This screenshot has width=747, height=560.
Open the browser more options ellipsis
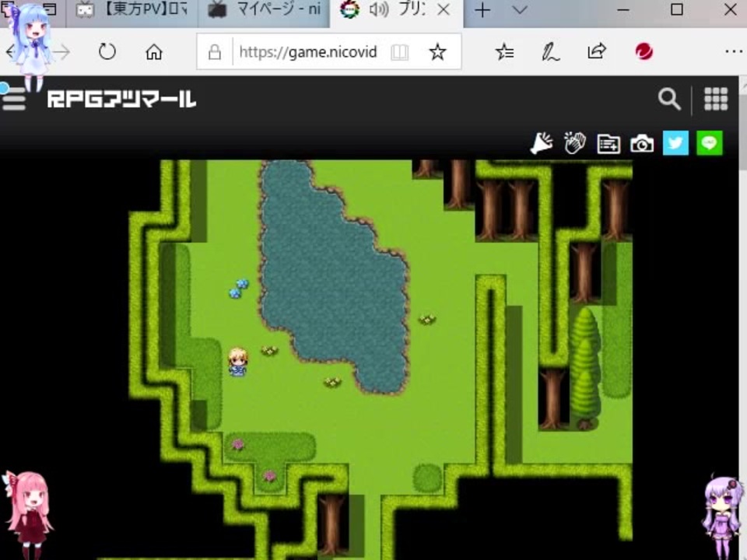click(x=734, y=51)
